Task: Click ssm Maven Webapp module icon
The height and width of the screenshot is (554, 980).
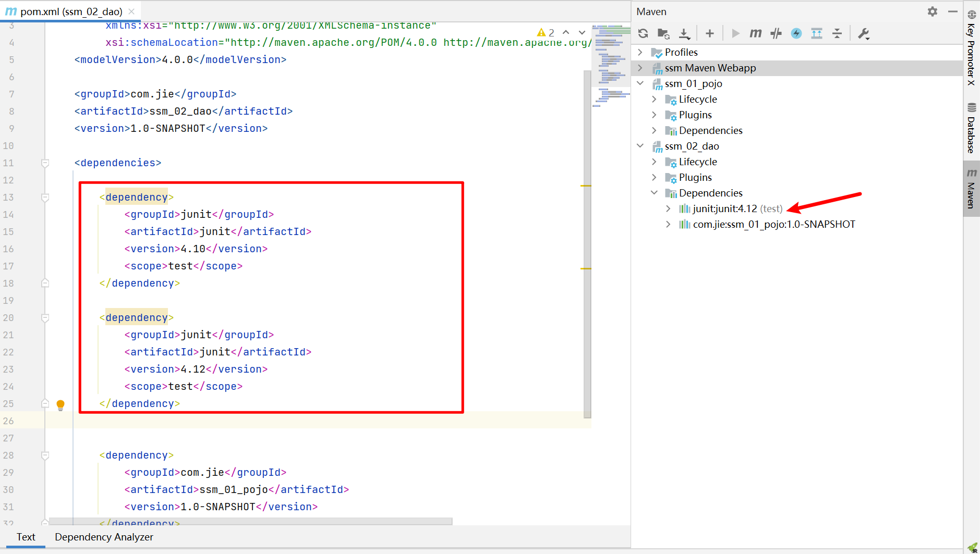Action: coord(657,68)
